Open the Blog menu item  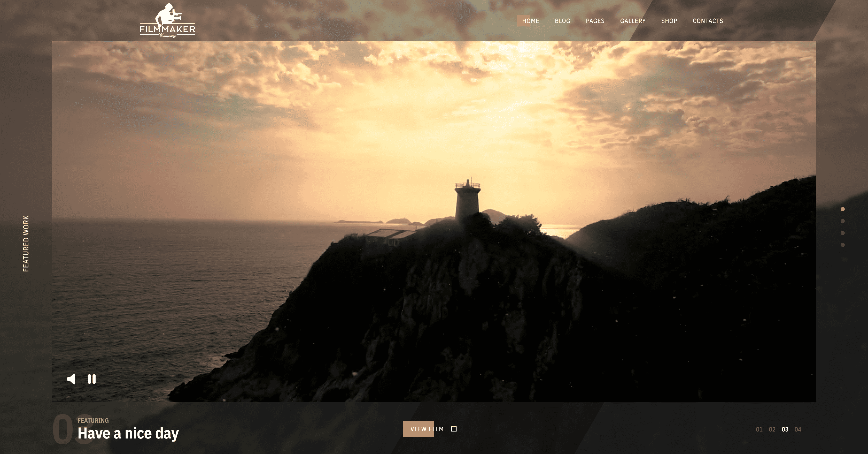tap(562, 21)
